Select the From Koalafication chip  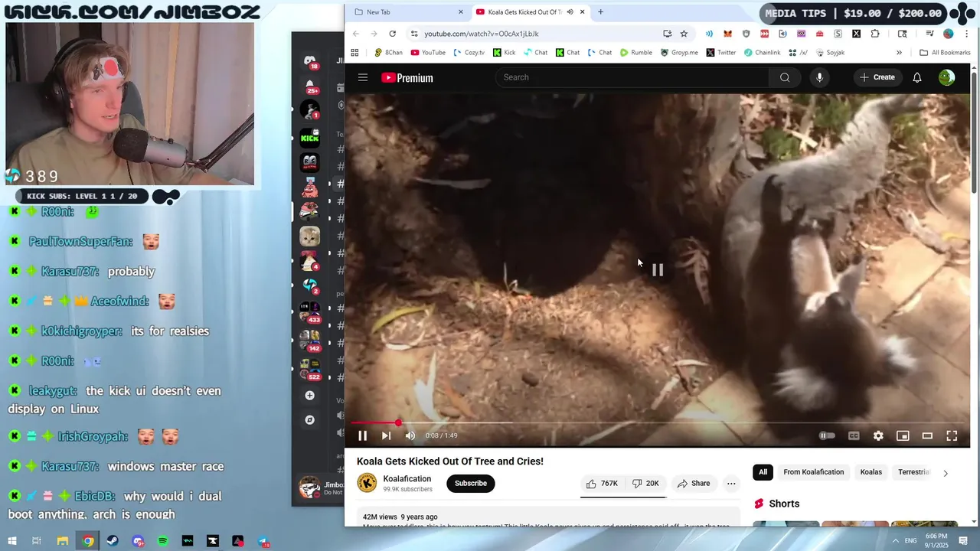pos(813,472)
